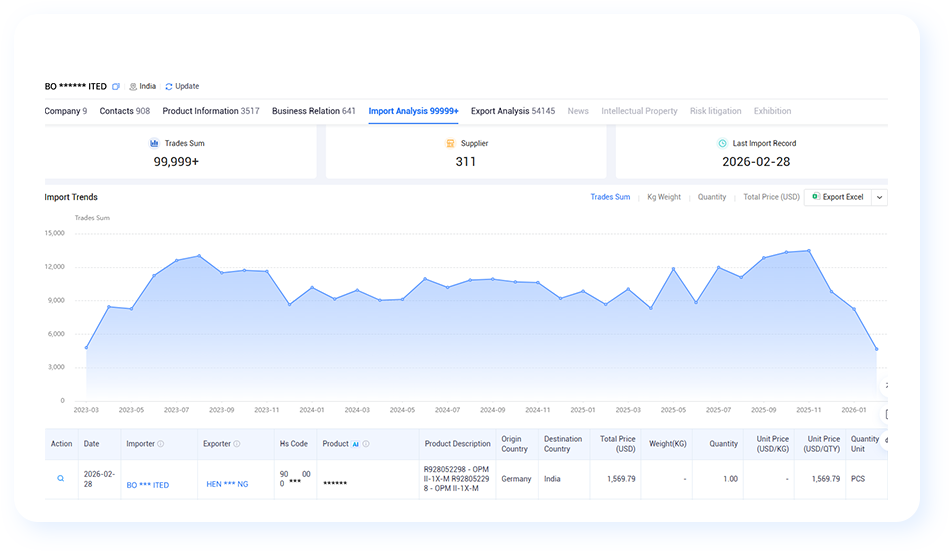This screenshot has width=952, height=554.
Task: Click the Supplier count 311
Action: (x=466, y=162)
